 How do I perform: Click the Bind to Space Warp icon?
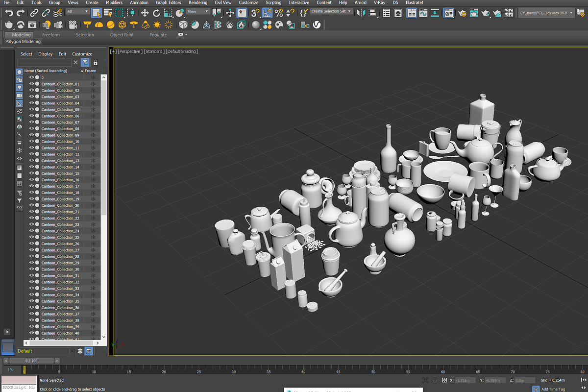(x=57, y=13)
